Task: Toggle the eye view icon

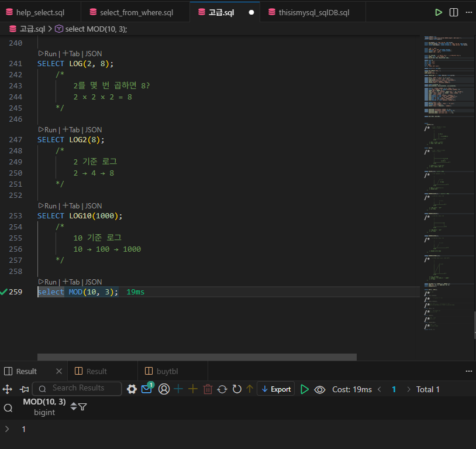Action: point(320,389)
